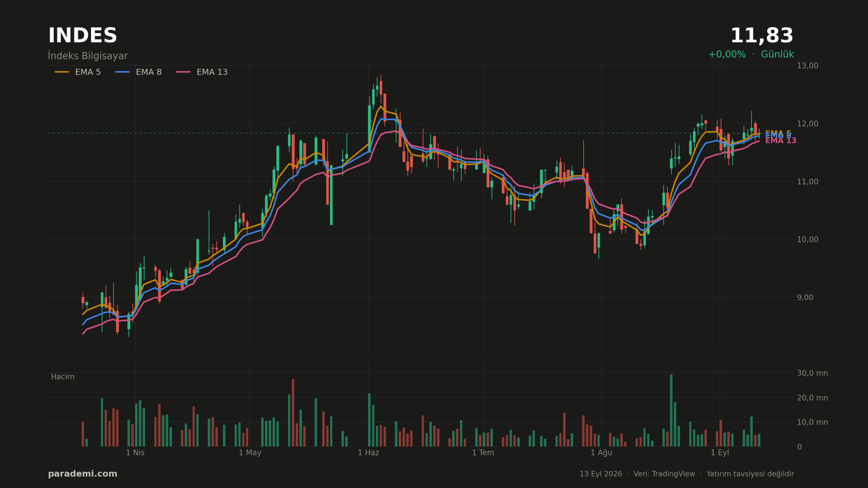
Task: Click the 1 Tem date label
Action: (x=483, y=453)
